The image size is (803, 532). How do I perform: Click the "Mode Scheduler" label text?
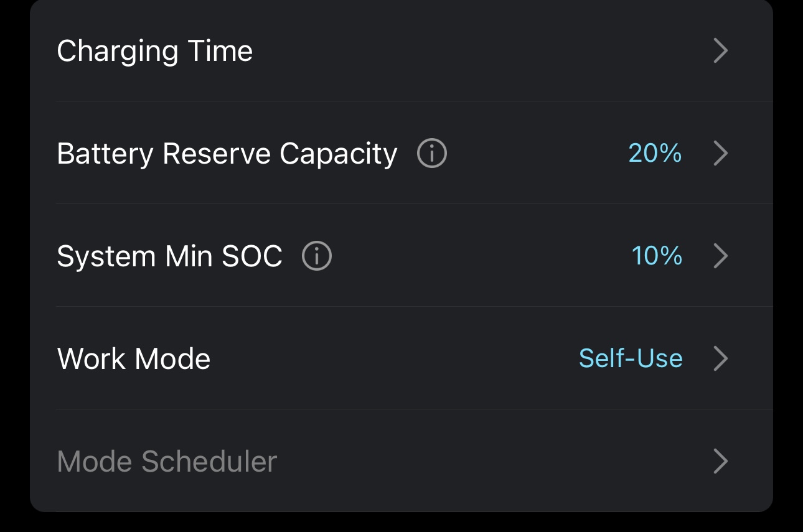167,462
